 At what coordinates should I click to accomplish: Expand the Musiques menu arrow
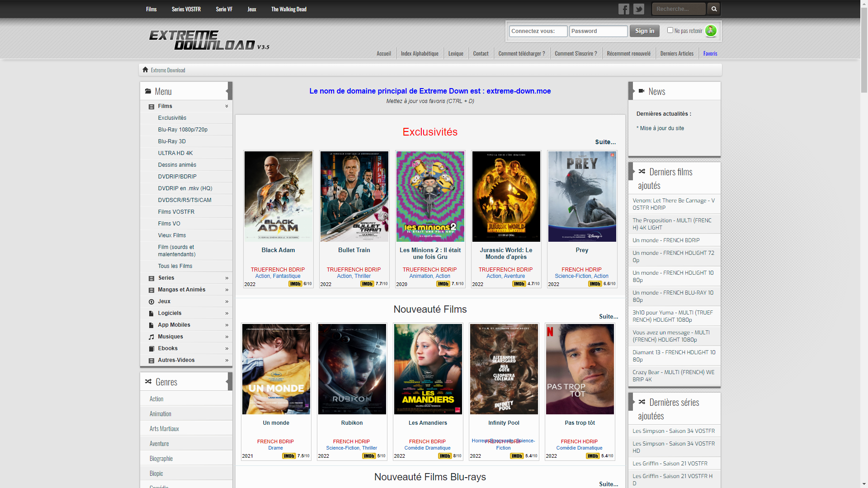226,337
